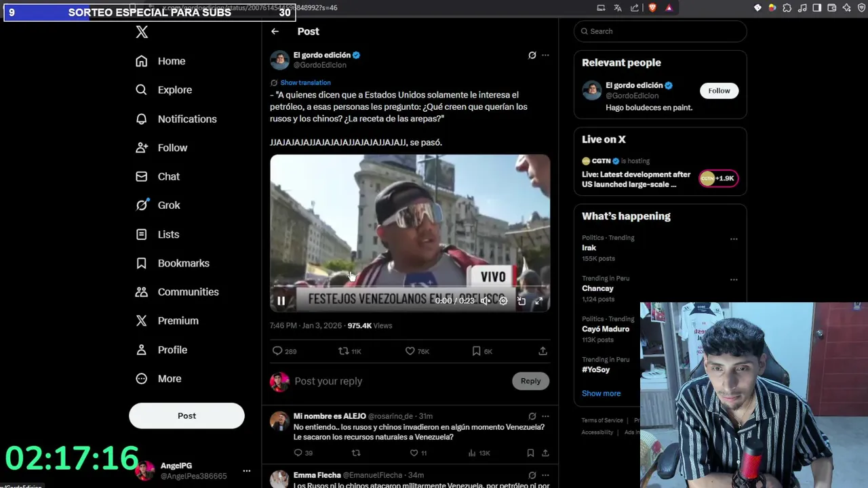Open more options for Irak trend
868x488 pixels.
(734, 239)
